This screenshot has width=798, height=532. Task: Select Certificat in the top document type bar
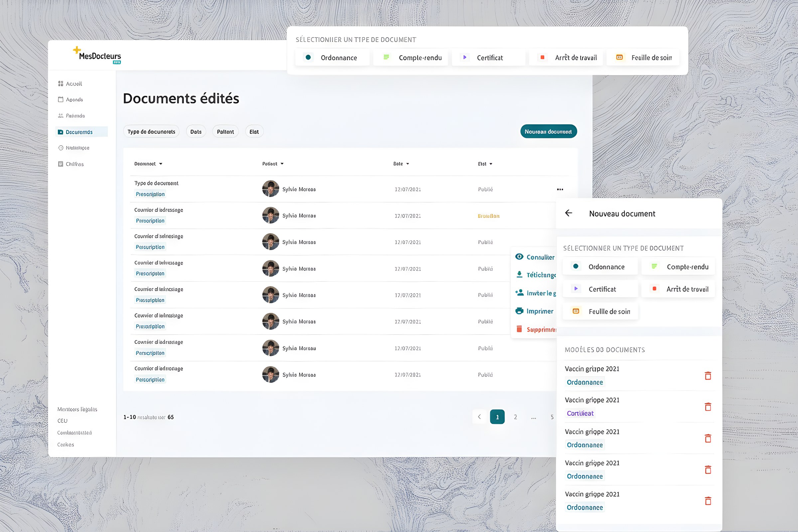[488, 57]
